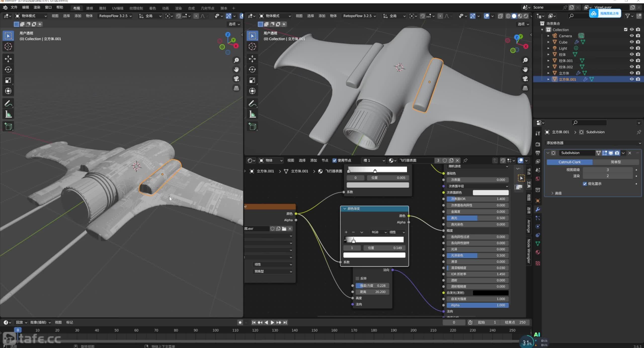This screenshot has height=348, width=644.
Task: Toggle Optimal Display checkbox in Subdivision modifier
Action: click(585, 184)
